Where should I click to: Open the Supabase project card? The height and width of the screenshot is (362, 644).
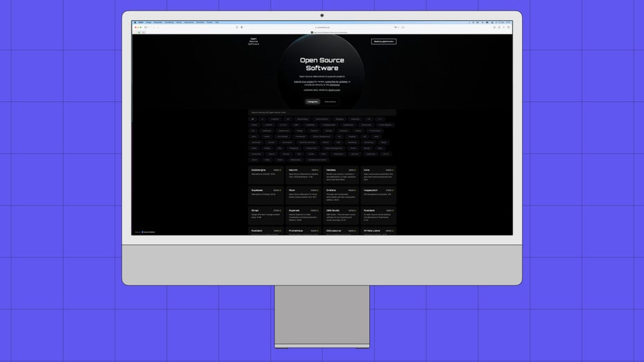[266, 193]
